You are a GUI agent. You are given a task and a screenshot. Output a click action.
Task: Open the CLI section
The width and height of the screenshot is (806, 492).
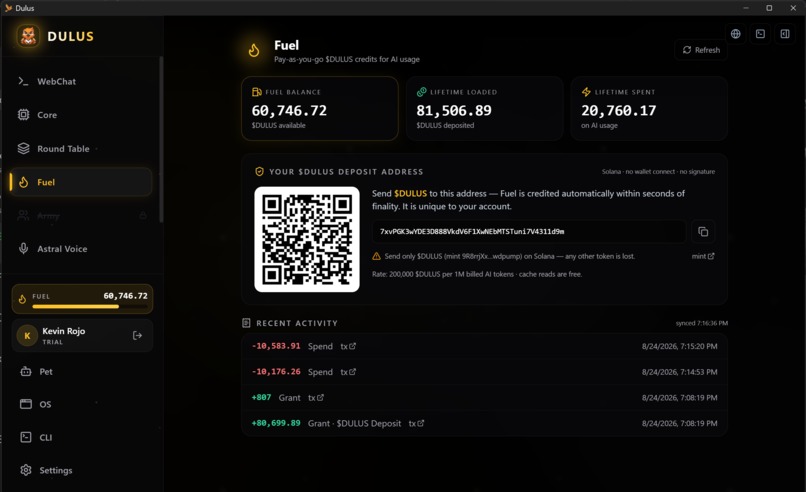pos(81,437)
